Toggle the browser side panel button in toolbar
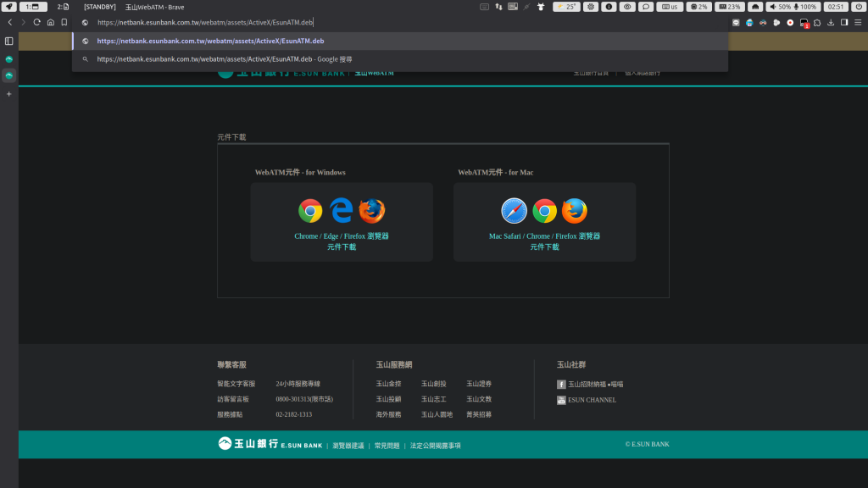Screen dimensions: 868x488 [844, 22]
